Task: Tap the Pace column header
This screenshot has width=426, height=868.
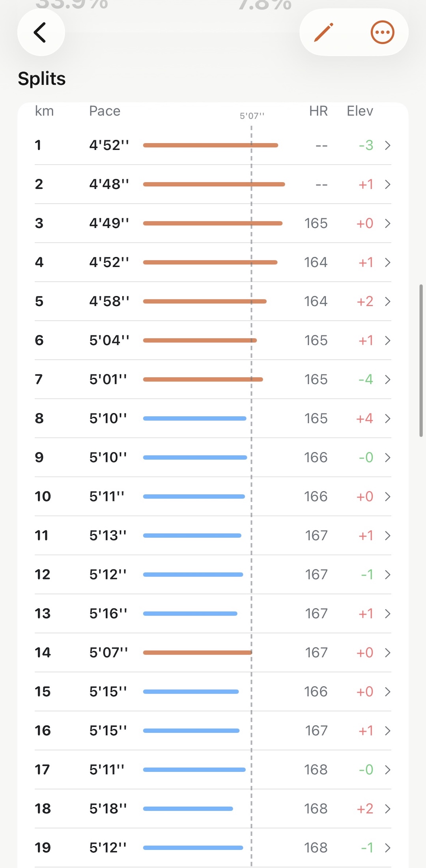Action: pyautogui.click(x=105, y=111)
